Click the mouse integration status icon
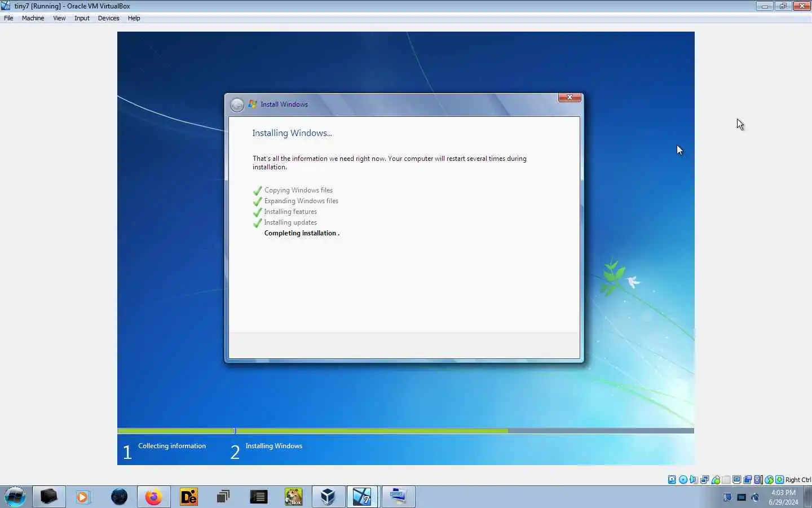Image resolution: width=812 pixels, height=508 pixels. tap(769, 480)
